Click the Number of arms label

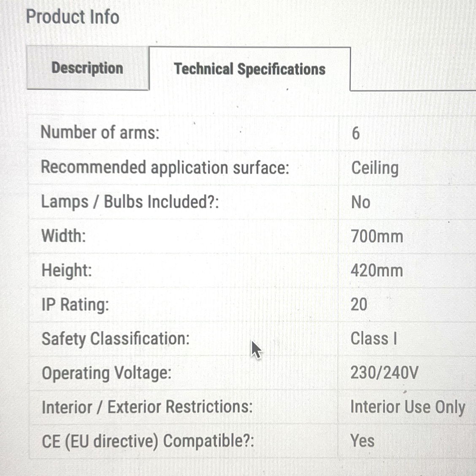tap(100, 133)
